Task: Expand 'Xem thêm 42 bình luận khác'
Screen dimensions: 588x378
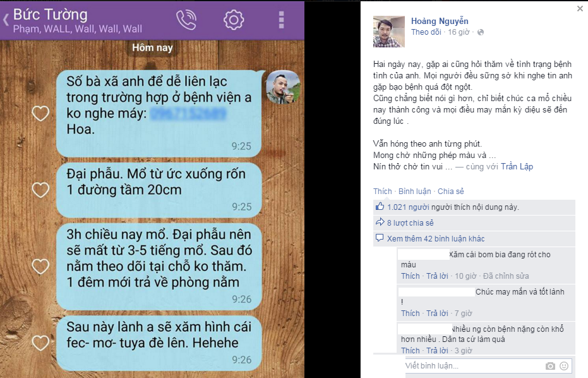Action: pos(436,239)
